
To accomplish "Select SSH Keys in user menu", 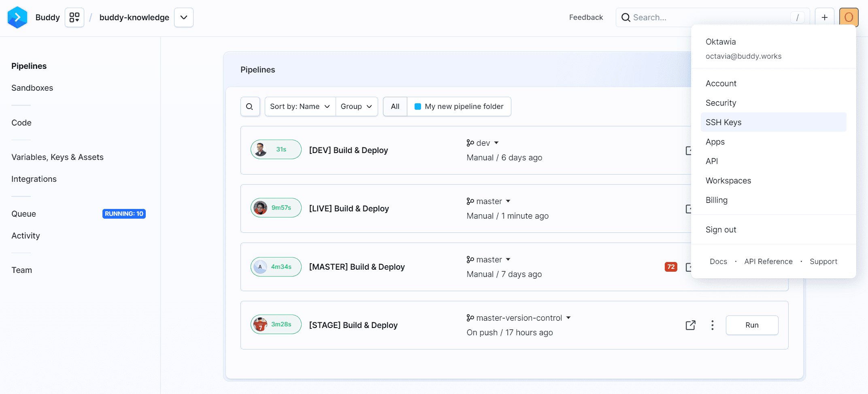I will tap(773, 122).
